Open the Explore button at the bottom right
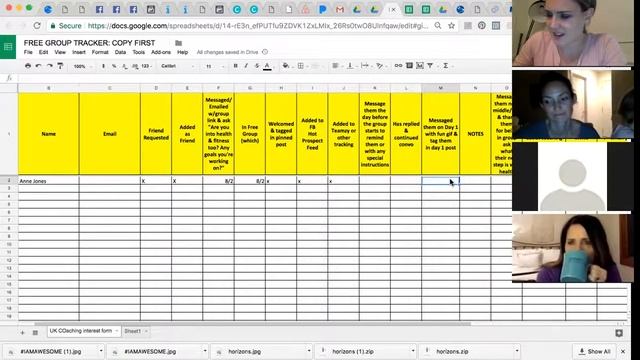This screenshot has width=640, height=360. (x=619, y=333)
